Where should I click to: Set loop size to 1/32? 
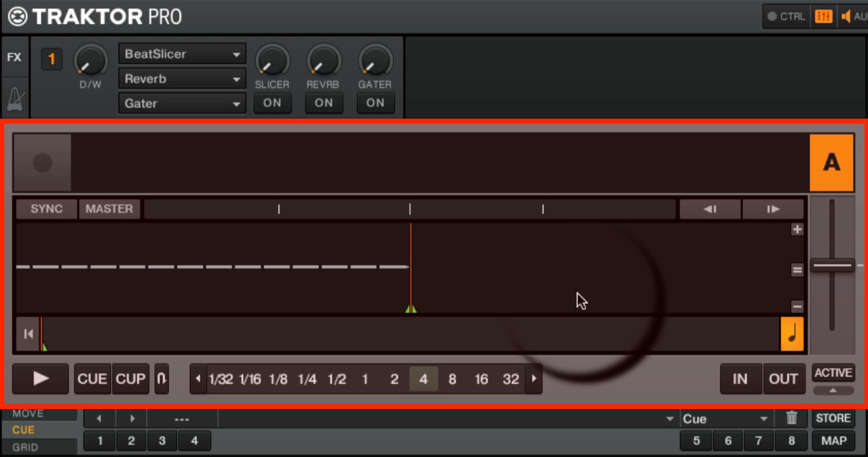pos(220,379)
